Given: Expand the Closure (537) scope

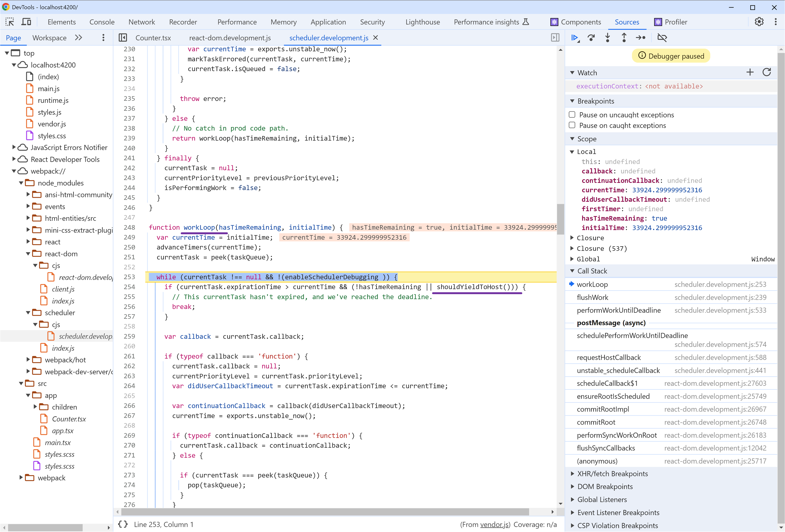Looking at the screenshot, I should (572, 248).
